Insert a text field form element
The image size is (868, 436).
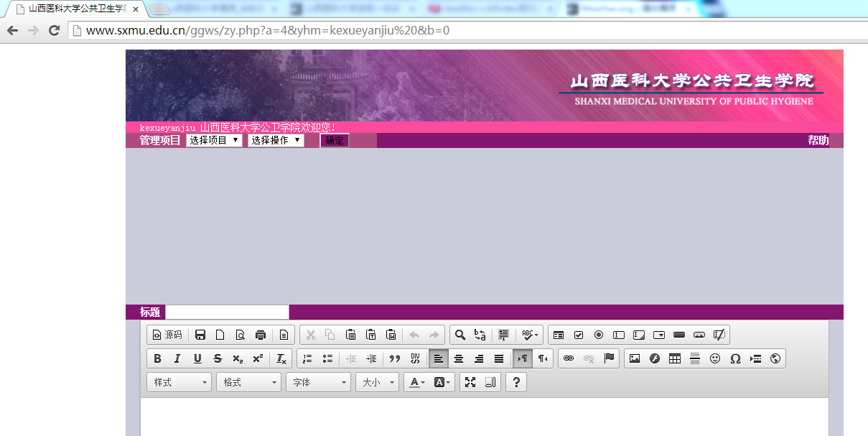619,335
